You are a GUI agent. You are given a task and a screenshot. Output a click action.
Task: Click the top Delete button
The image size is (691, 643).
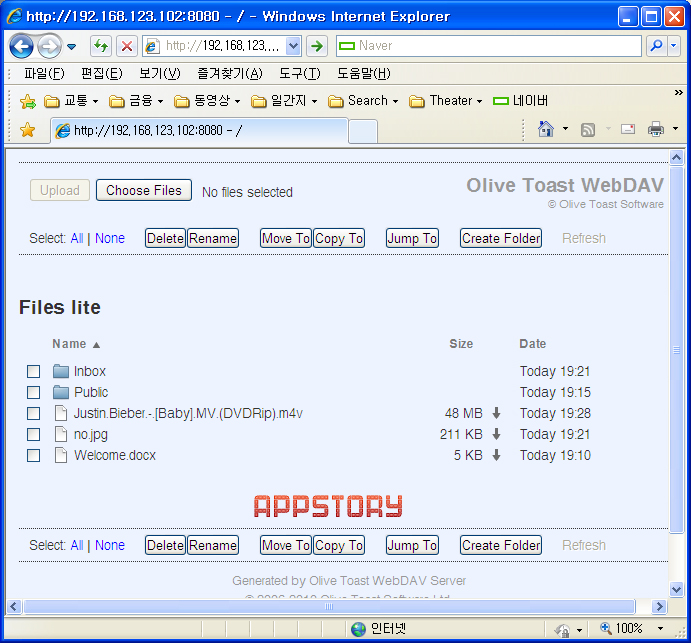point(165,238)
